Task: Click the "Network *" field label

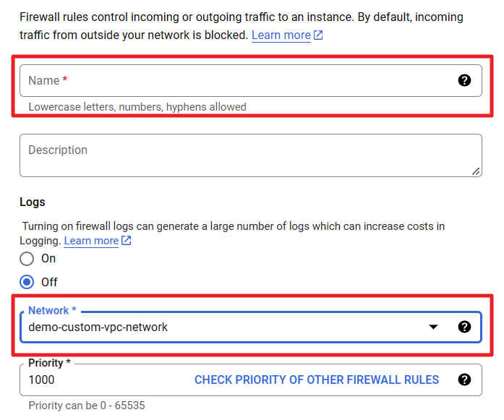Action: coord(52,311)
